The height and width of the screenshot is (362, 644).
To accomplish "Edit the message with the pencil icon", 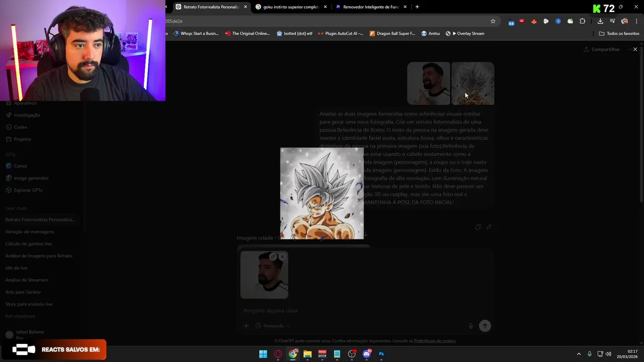I will click(x=489, y=227).
